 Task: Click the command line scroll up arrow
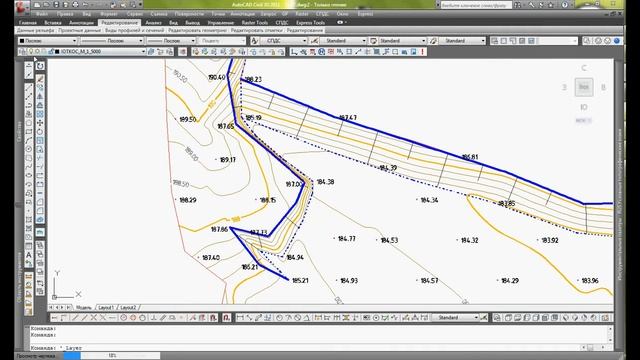point(610,328)
